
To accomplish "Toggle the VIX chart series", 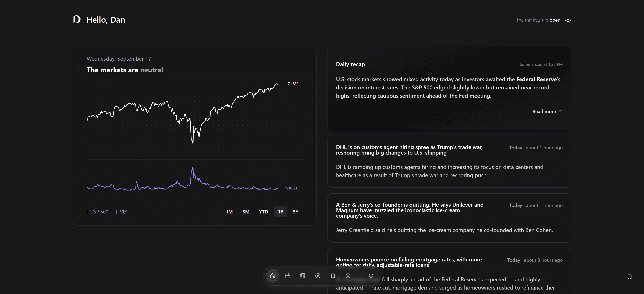I will tap(122, 212).
